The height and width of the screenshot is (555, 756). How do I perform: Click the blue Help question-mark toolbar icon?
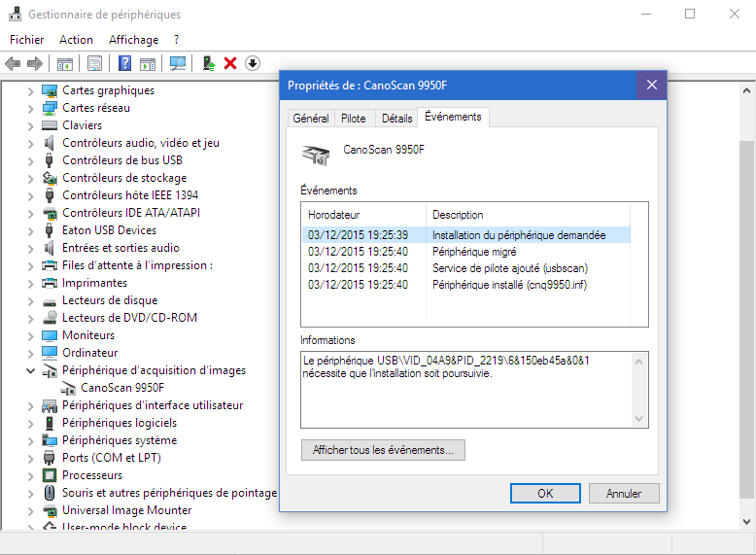(x=124, y=63)
